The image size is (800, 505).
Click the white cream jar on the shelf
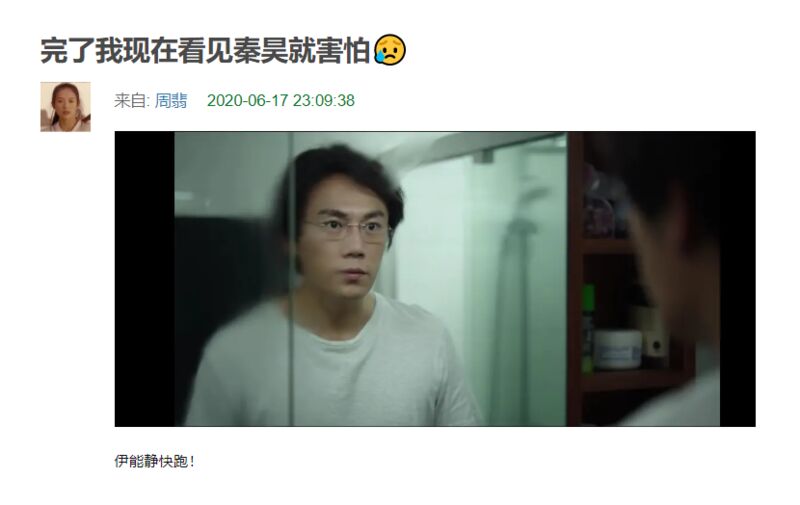pyautogui.click(x=617, y=349)
